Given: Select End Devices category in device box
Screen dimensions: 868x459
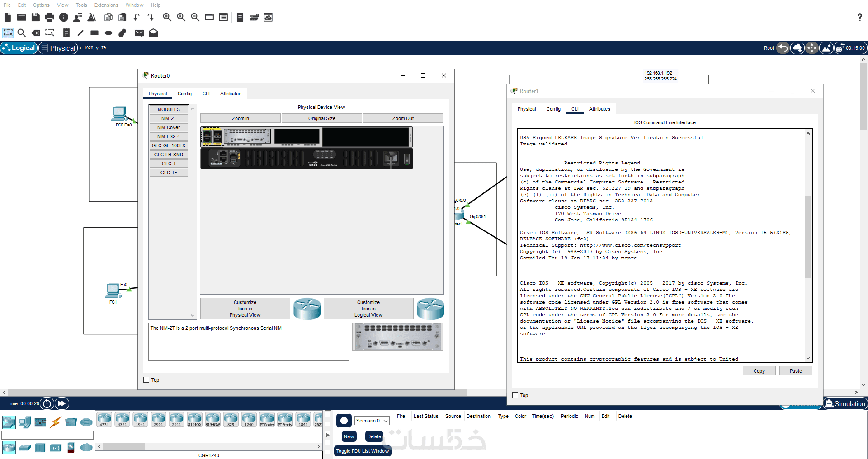Looking at the screenshot, I should point(25,422).
